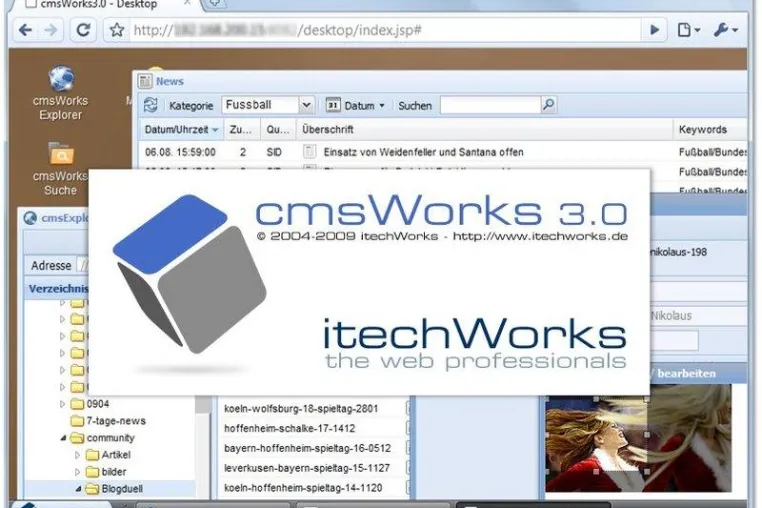This screenshot has height=508, width=762.
Task: Collapse the Blogduell folder
Action: pyautogui.click(x=78, y=489)
